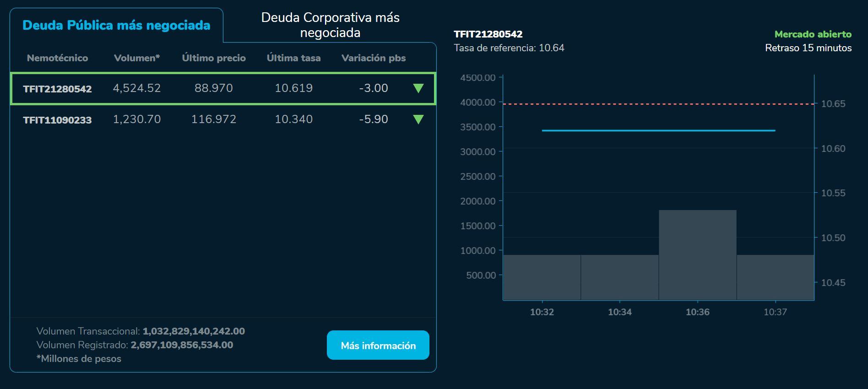
Task: Switch to Deuda Pública más negociada tab
Action: pyautogui.click(x=116, y=25)
